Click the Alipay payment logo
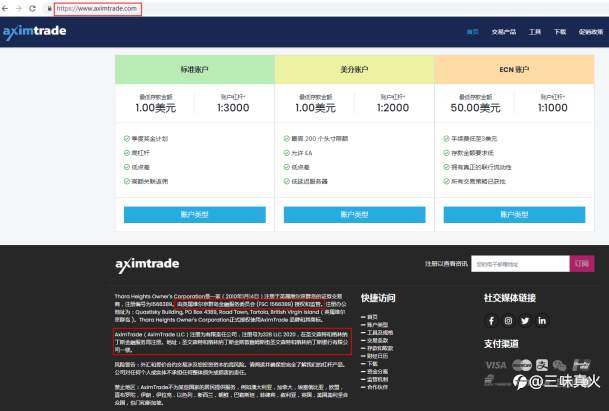The width and height of the screenshot is (609, 411). pos(542,365)
